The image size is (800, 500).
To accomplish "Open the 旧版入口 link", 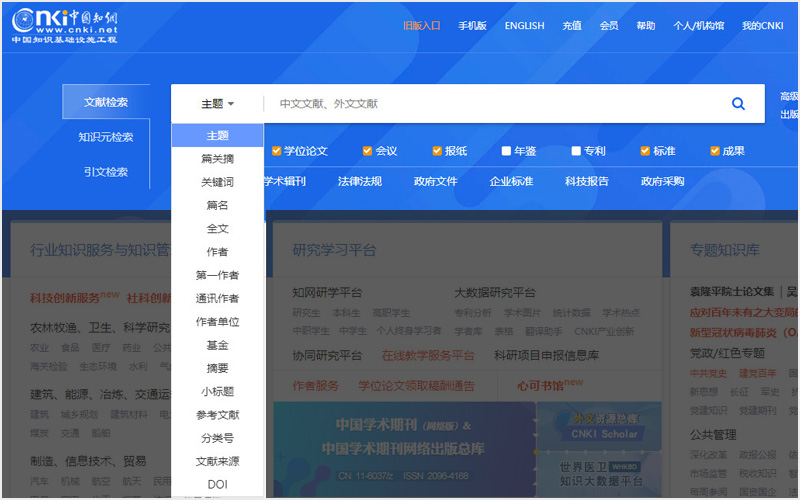I will (421, 26).
